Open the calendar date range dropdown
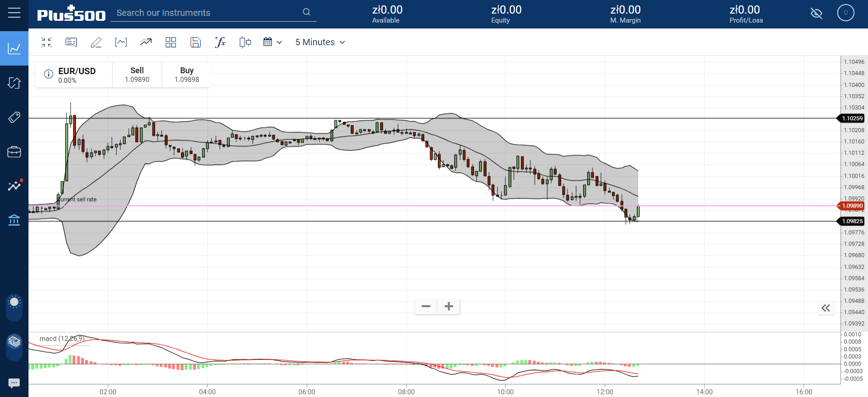 (273, 42)
